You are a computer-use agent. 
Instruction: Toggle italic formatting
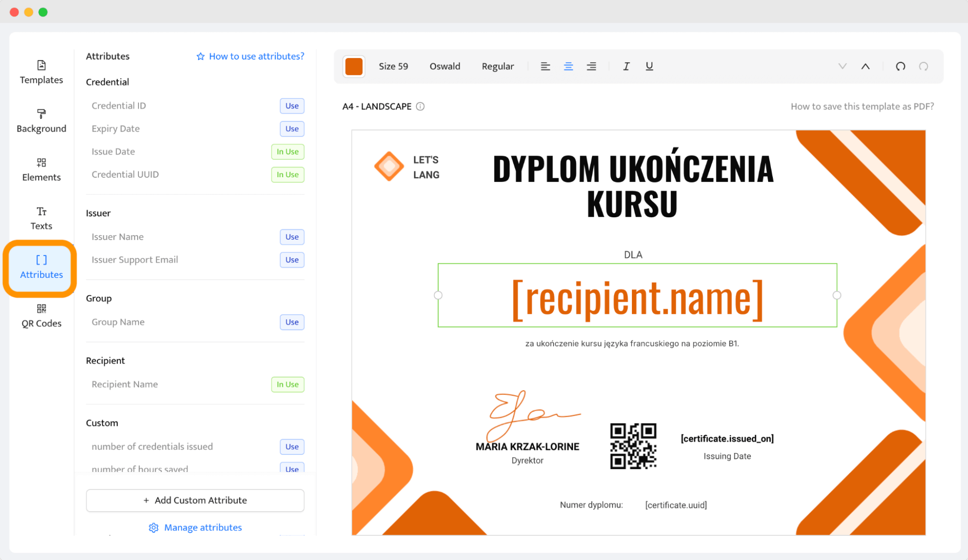tap(626, 66)
